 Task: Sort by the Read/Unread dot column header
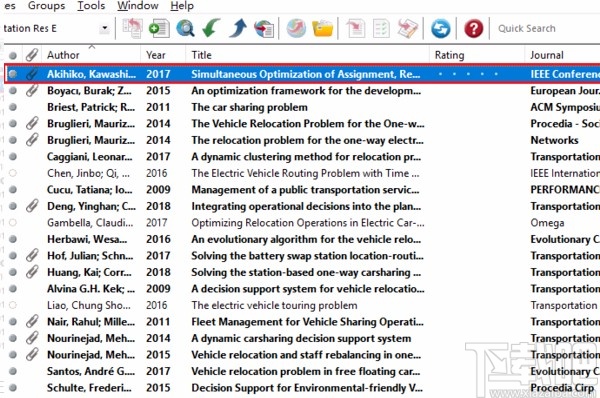click(x=13, y=55)
